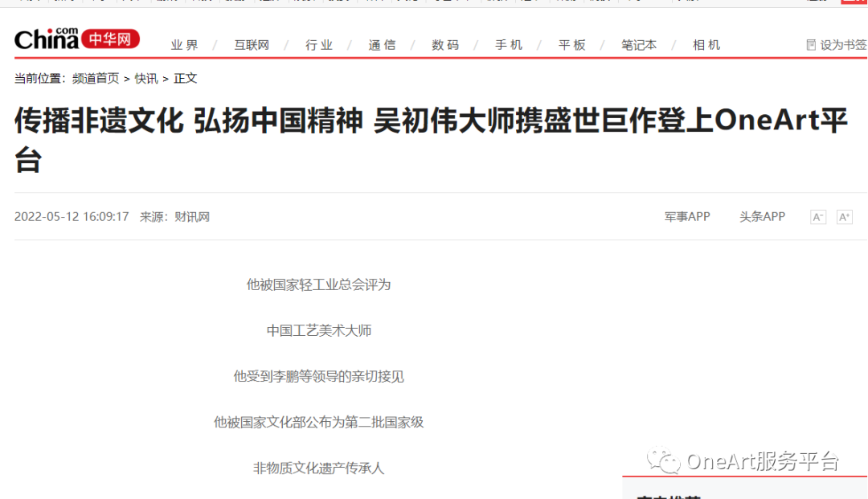Go to the 数码 section
The width and height of the screenshot is (868, 499).
[x=445, y=45]
